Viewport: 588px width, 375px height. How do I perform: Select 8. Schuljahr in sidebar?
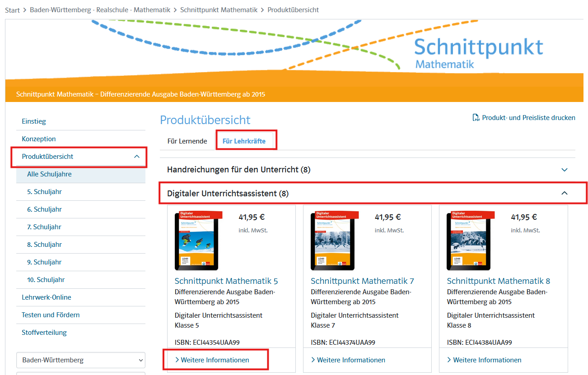(x=44, y=245)
